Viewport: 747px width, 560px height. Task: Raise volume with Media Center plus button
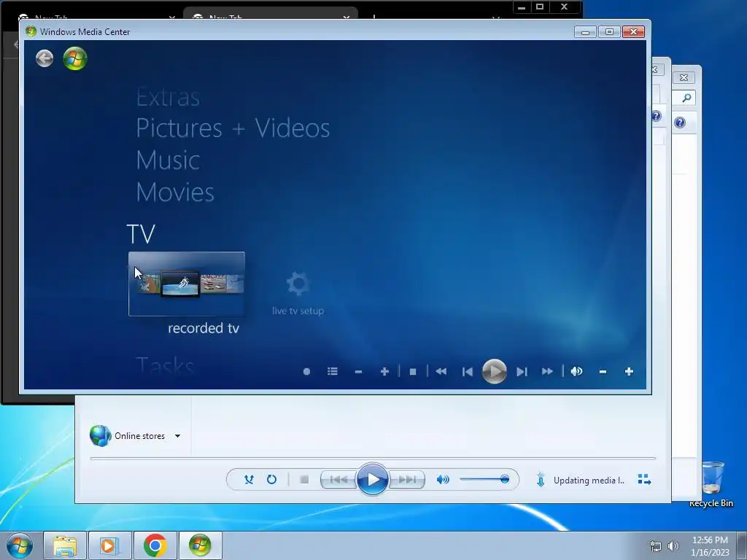629,371
